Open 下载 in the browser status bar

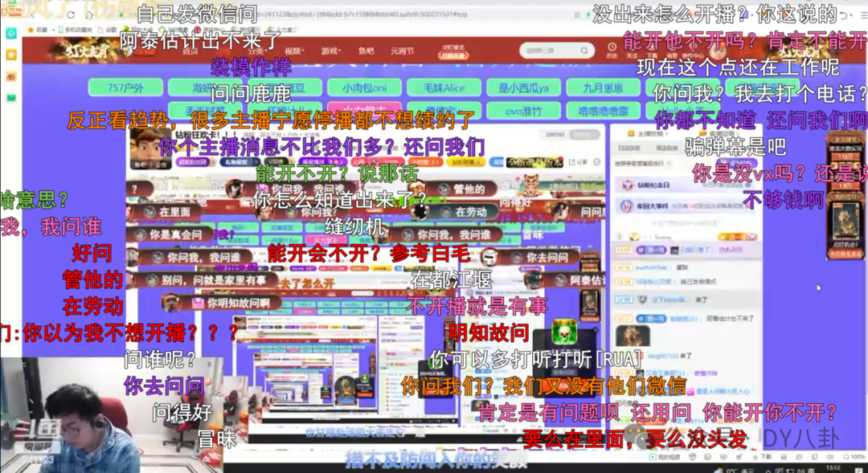[x=761, y=458]
